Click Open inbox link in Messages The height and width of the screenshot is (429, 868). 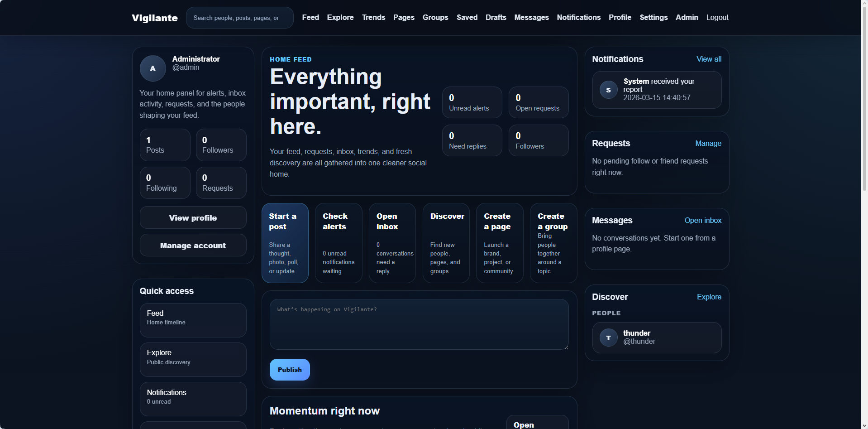(702, 221)
